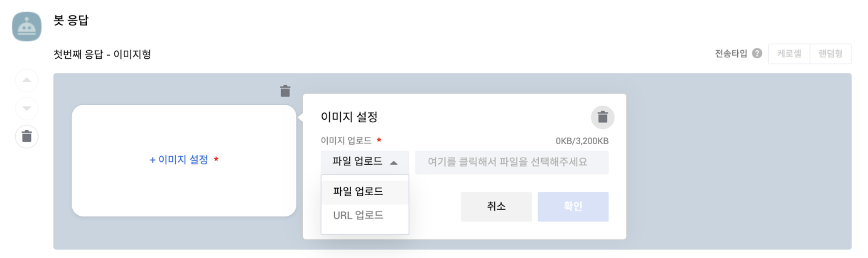
Task: Click the 첫번째 응답 - 이미지형 label
Action: [x=102, y=54]
